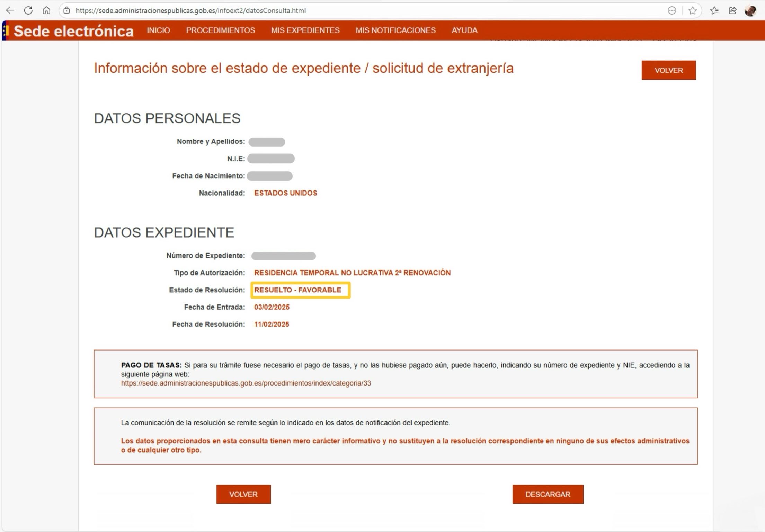
Task: Click the Fecha de Nacimiento label
Action: (x=208, y=176)
